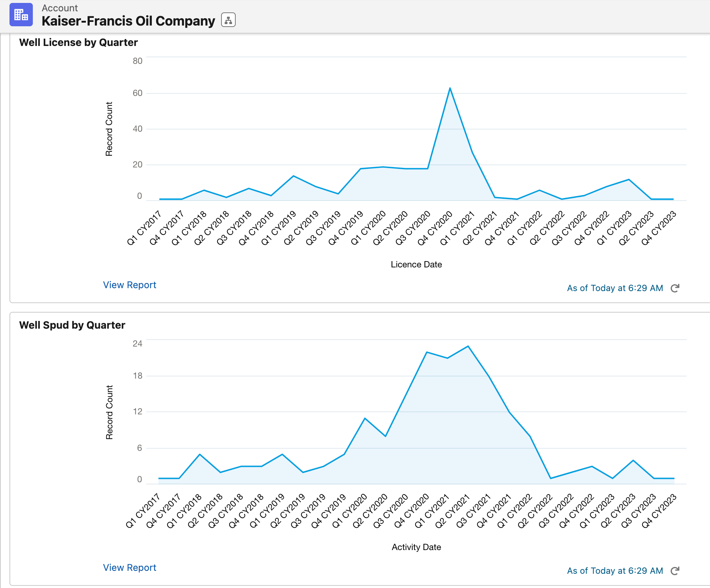Click the Well License by Quarter heading

(x=78, y=42)
